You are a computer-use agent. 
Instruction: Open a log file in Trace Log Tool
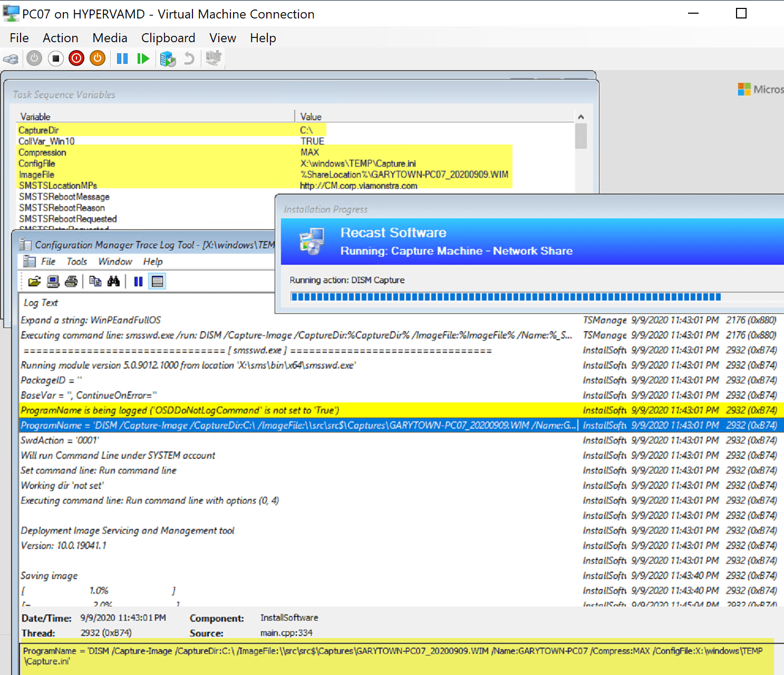(x=33, y=281)
